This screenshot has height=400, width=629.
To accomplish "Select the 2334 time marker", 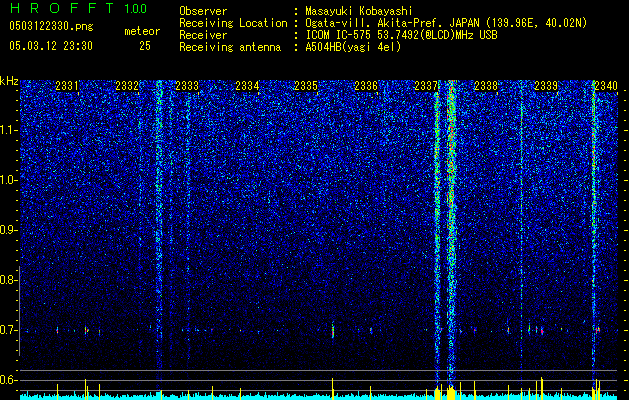I will click(247, 86).
